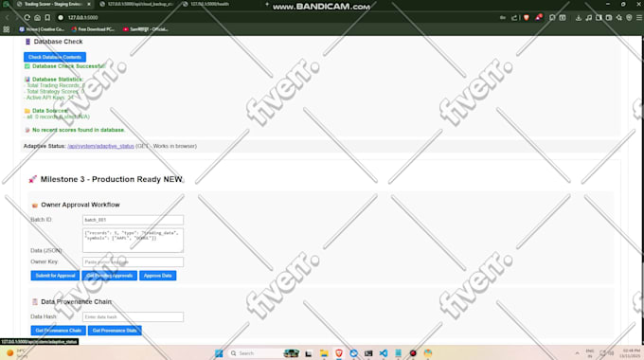The height and width of the screenshot is (360, 644).
Task: Open the /api/system/adaptive_status link
Action: [100, 146]
